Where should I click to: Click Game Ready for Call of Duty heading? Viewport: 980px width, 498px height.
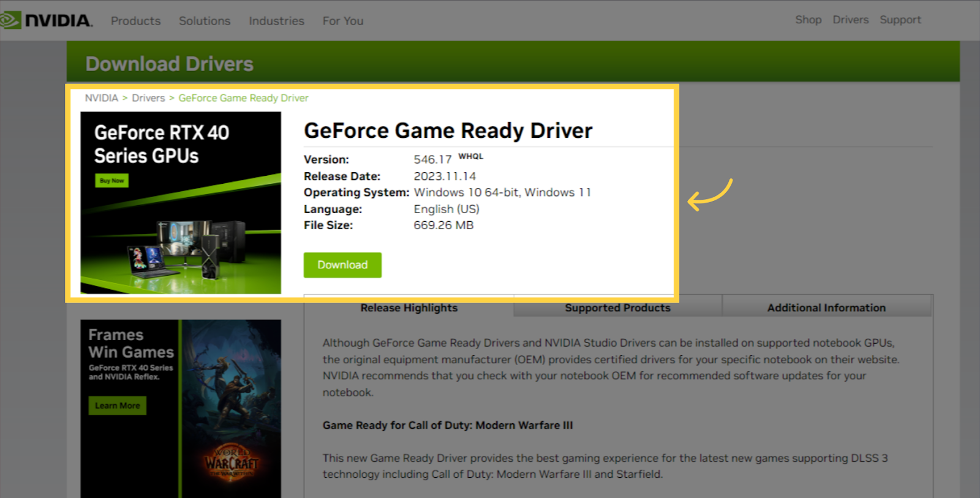448,425
